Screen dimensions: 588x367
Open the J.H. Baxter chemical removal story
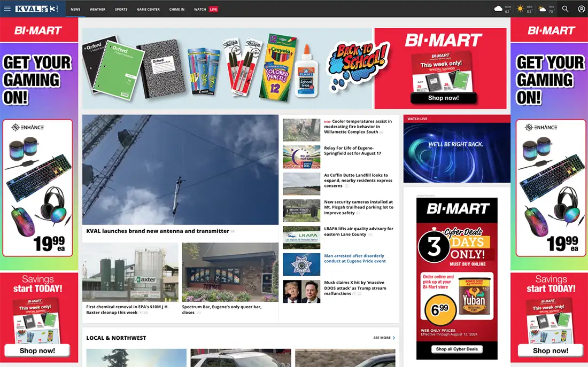pyautogui.click(x=128, y=309)
